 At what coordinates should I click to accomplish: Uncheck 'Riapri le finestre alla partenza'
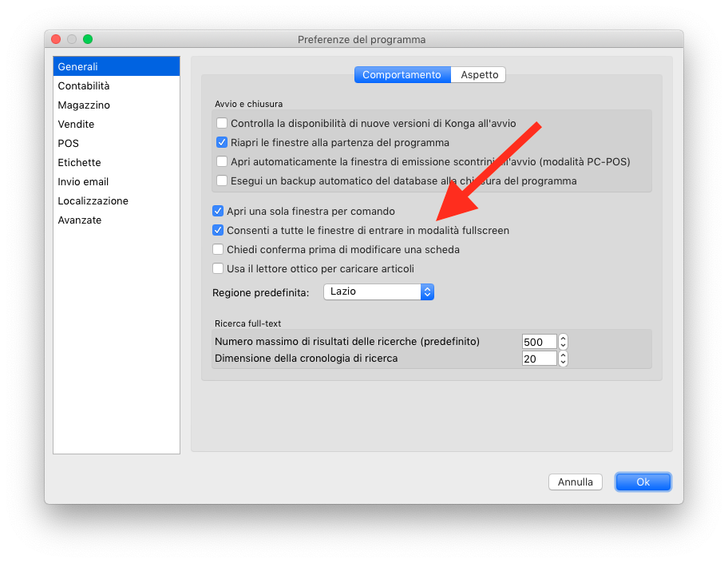coord(222,143)
